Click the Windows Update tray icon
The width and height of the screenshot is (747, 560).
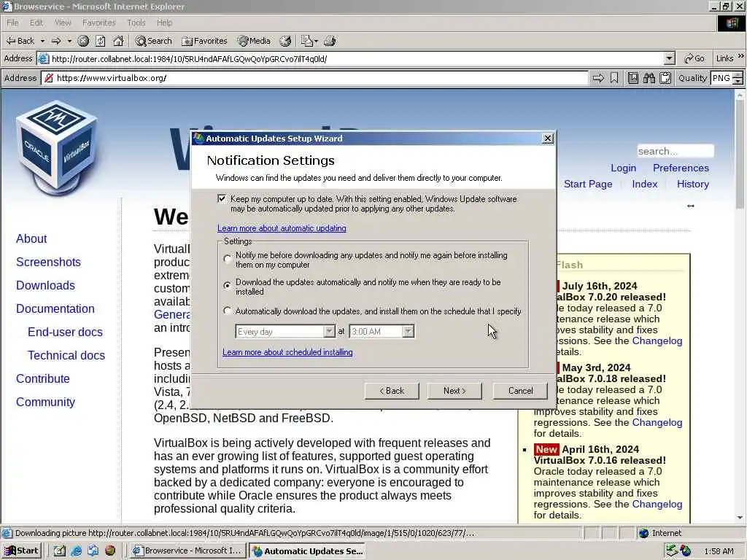click(686, 551)
